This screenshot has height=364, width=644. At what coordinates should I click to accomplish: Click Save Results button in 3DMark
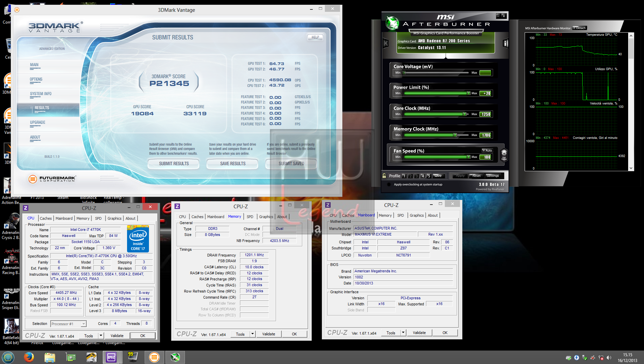tap(233, 164)
